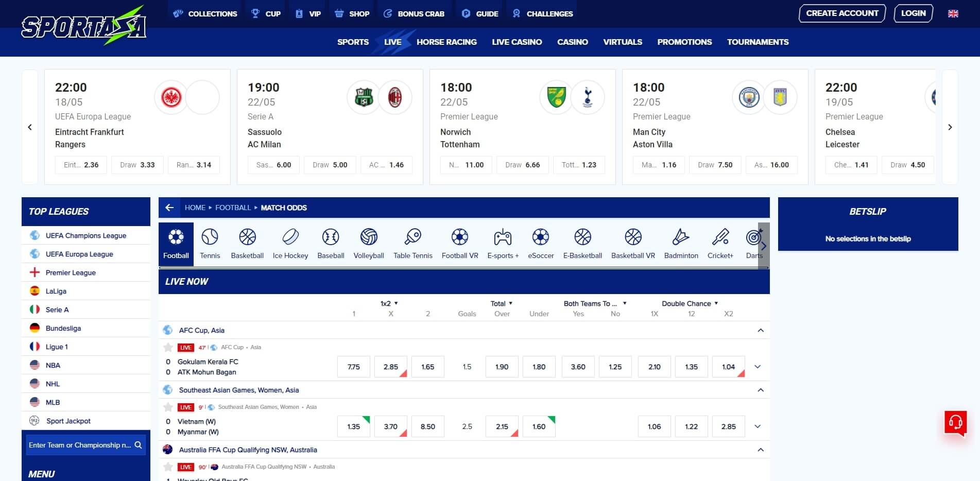The image size is (980, 481).
Task: Open the SPORTS main tab
Action: pos(353,42)
